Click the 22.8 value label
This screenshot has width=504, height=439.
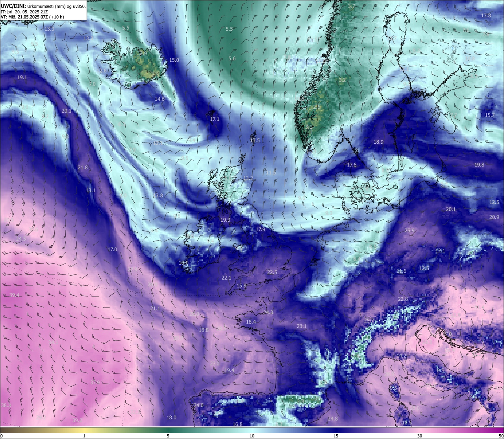pos(403,299)
